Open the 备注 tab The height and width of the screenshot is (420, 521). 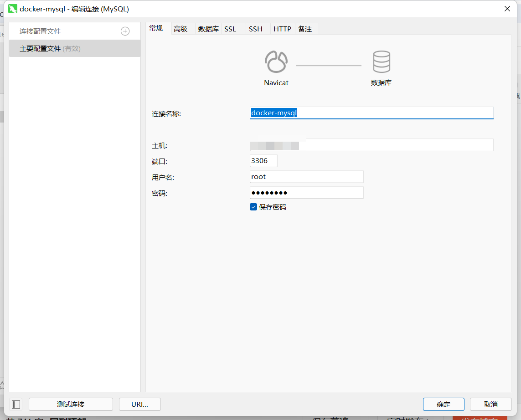pyautogui.click(x=305, y=29)
